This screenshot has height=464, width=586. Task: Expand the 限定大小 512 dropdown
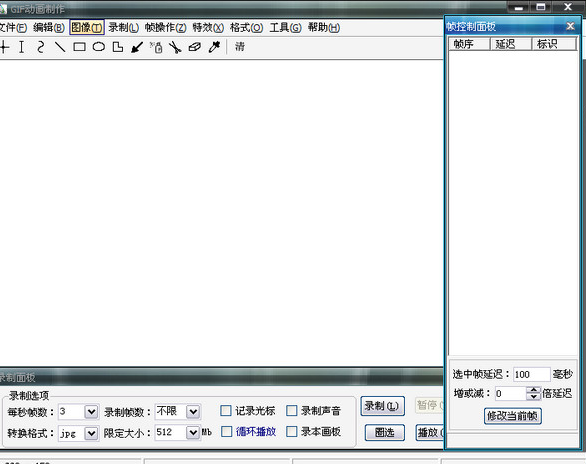pos(193,433)
